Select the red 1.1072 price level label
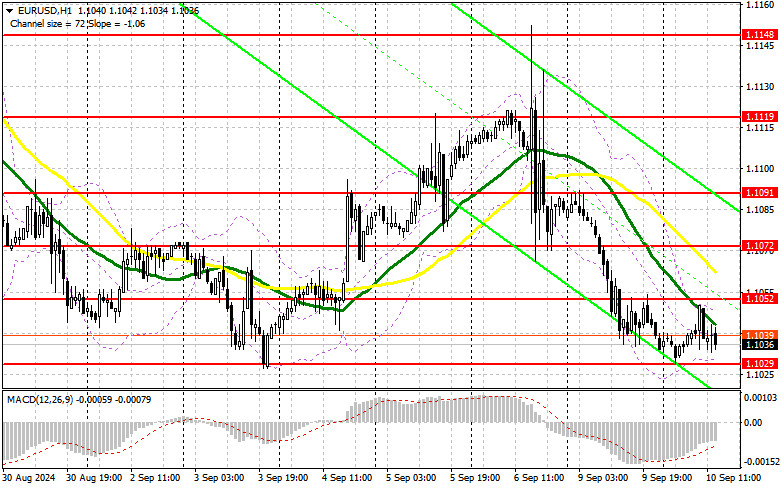 click(x=760, y=245)
